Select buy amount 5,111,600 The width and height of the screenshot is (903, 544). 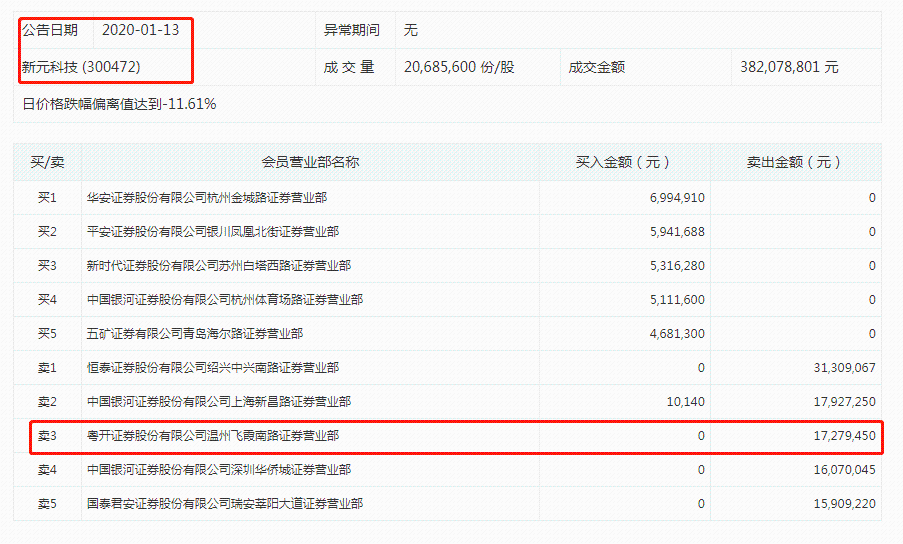677,299
